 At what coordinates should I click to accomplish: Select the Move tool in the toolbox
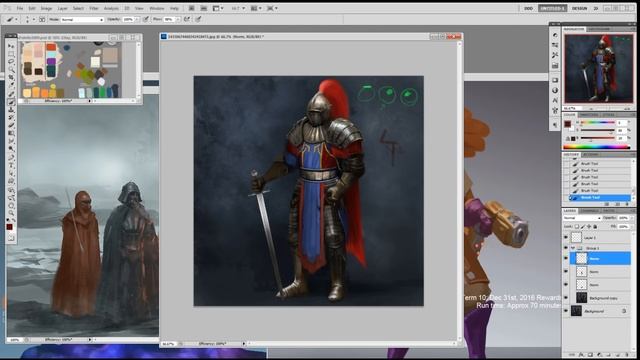pyautogui.click(x=11, y=46)
